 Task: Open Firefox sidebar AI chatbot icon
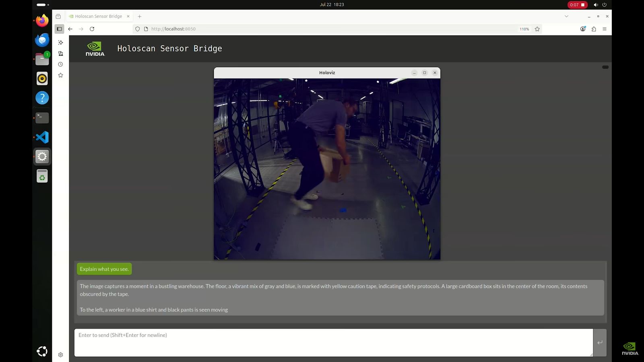tap(60, 43)
